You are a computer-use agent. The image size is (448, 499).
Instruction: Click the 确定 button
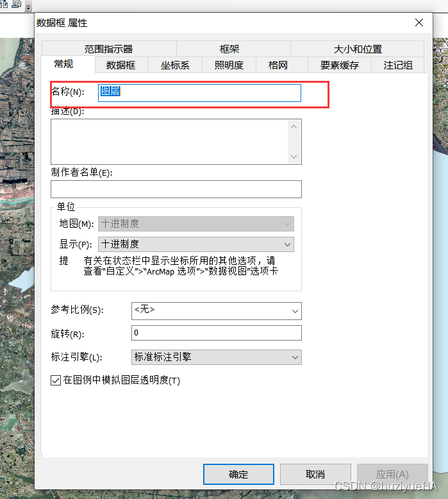(238, 474)
